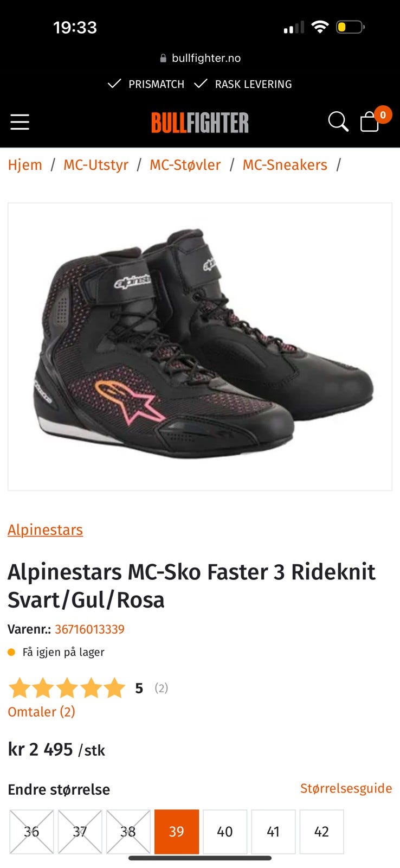
Task: Select size 40
Action: point(225,832)
